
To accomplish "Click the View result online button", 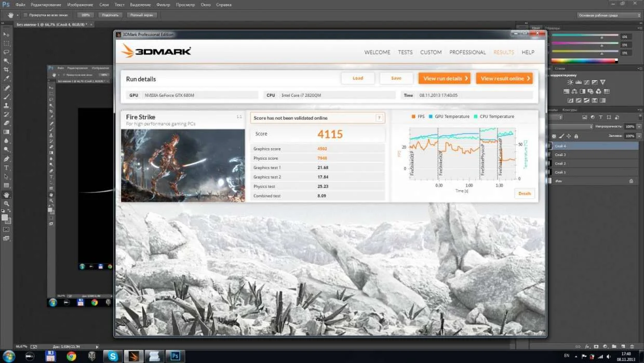I will point(504,78).
